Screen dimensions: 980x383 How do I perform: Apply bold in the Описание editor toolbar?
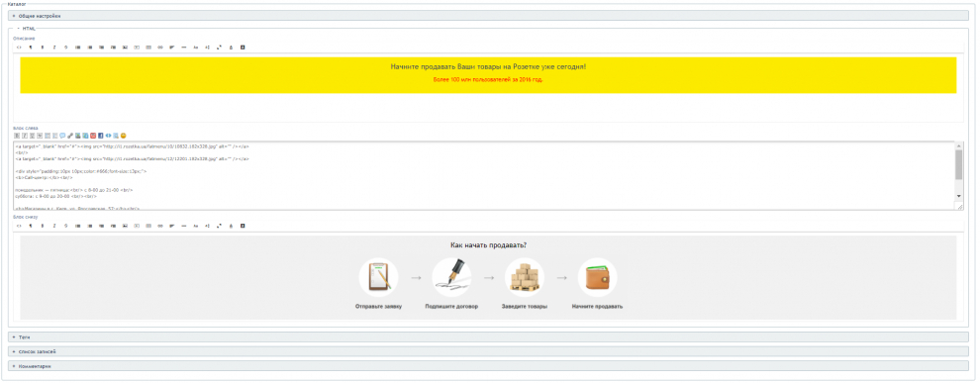42,48
